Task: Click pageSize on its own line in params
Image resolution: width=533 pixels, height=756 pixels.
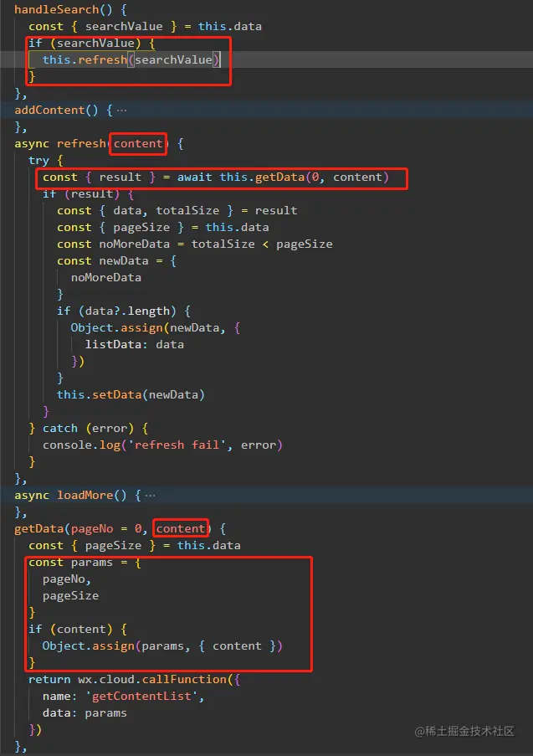Action: (x=70, y=596)
